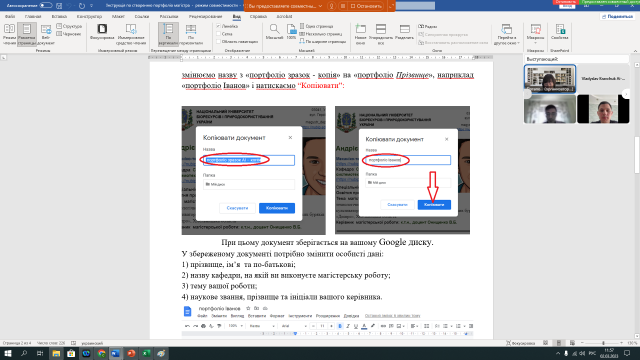The width and height of the screenshot is (640, 360).
Task: Open File Explorer from the taskbar
Action: pyautogui.click(x=56, y=353)
